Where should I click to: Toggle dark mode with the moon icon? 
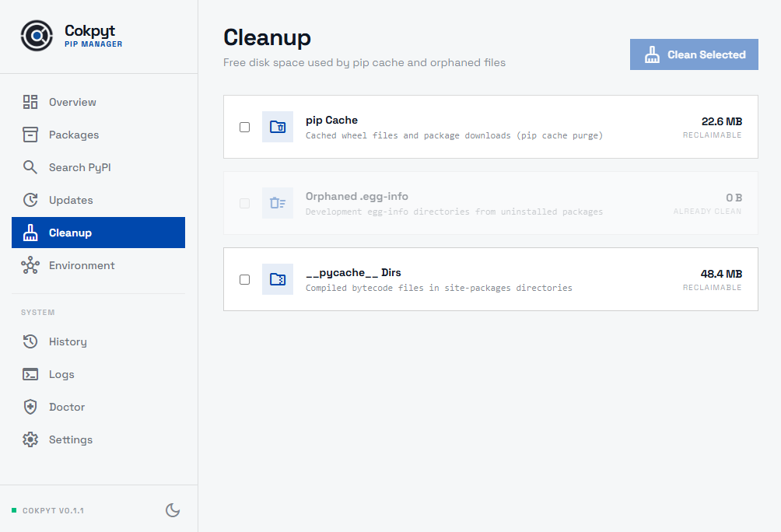click(173, 510)
